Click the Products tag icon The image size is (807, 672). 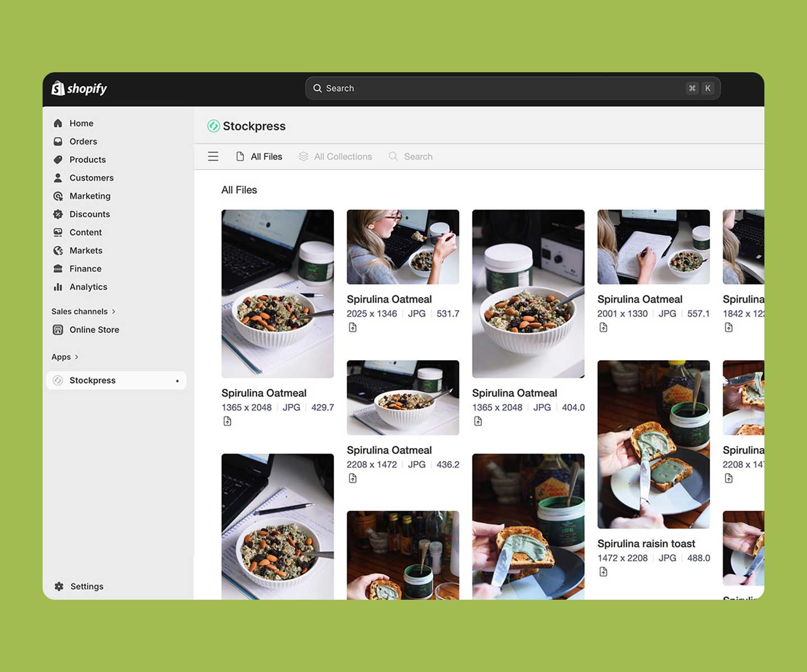(x=58, y=160)
